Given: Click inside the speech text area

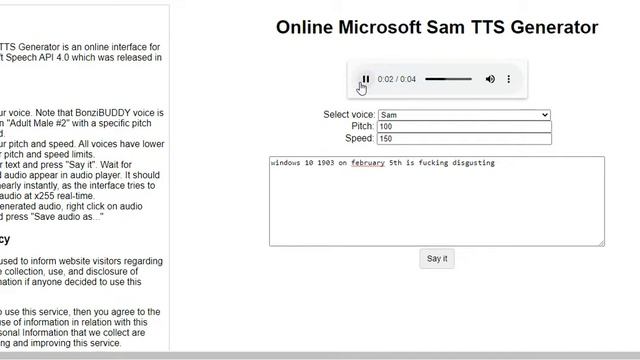Looking at the screenshot, I should [437, 201].
